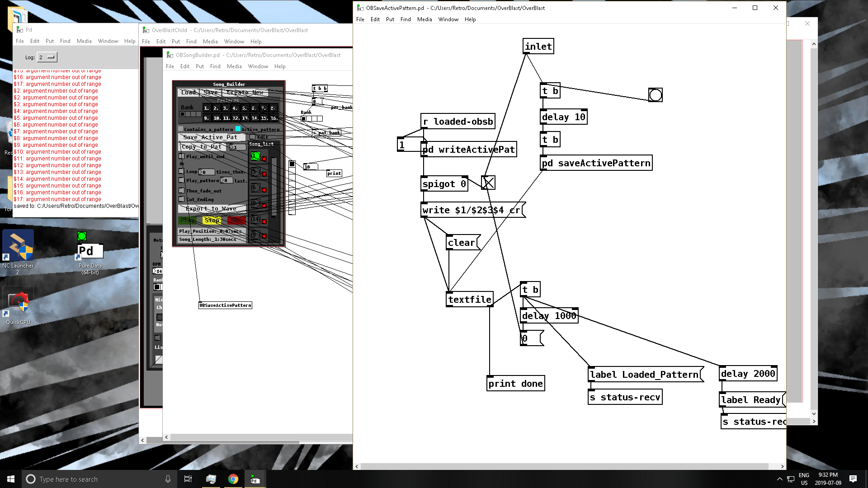Open Chrome from the taskbar

coord(233,479)
